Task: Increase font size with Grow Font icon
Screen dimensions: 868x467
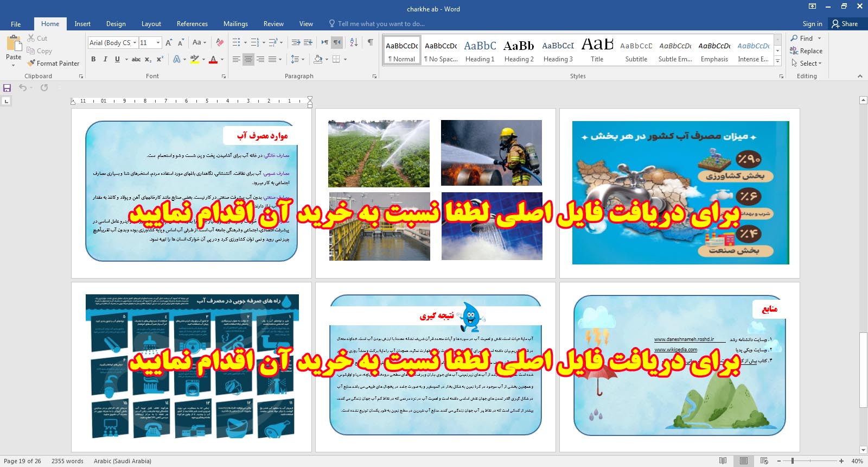Action: (169, 42)
